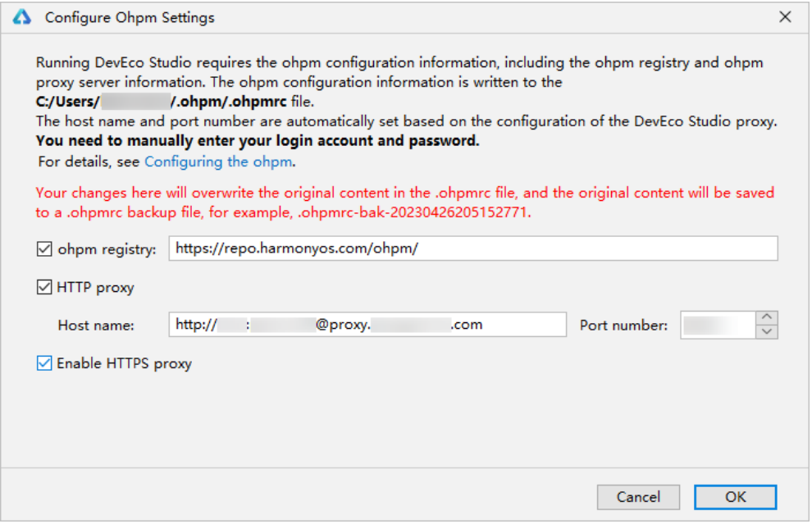Disable the Enable HTTPS proxy checkbox
Image resolution: width=812 pixels, height=524 pixels.
44,363
